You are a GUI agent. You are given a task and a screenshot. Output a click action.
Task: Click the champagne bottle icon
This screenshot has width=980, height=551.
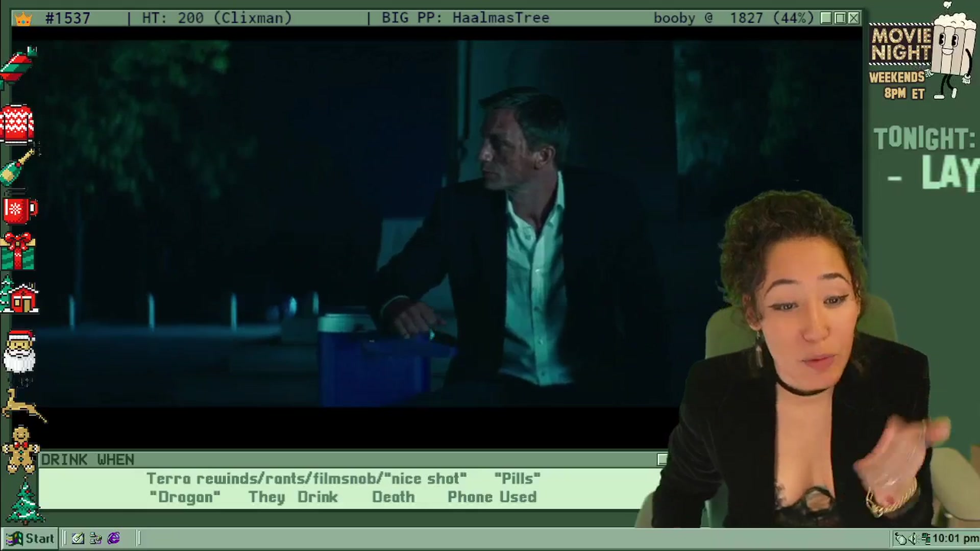pos(18,167)
